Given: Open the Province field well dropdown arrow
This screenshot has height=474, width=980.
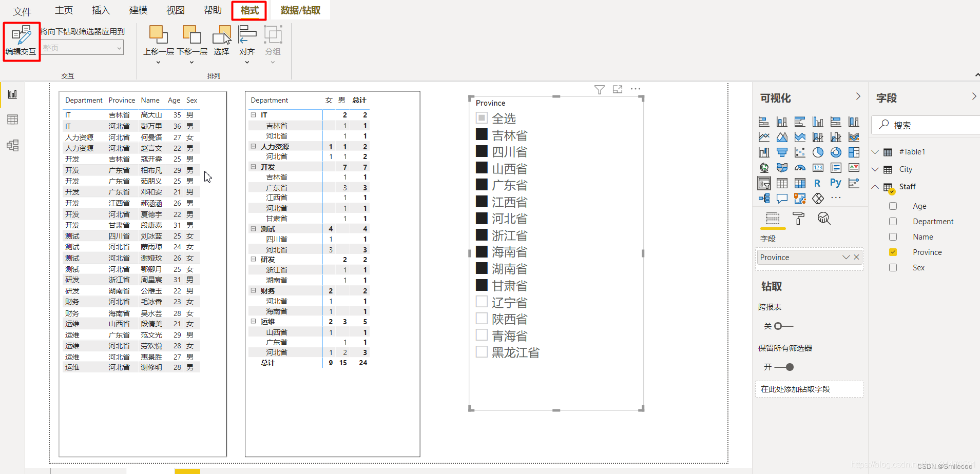Looking at the screenshot, I should coord(846,257).
